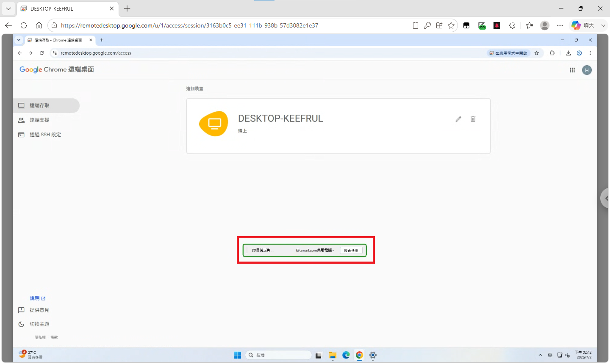Click the outer Edge address bar URL
This screenshot has height=364, width=610.
tap(189, 25)
